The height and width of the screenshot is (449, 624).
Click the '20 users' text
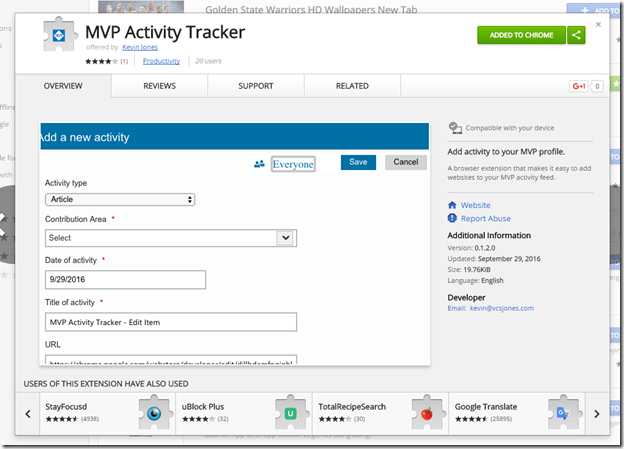tap(208, 61)
